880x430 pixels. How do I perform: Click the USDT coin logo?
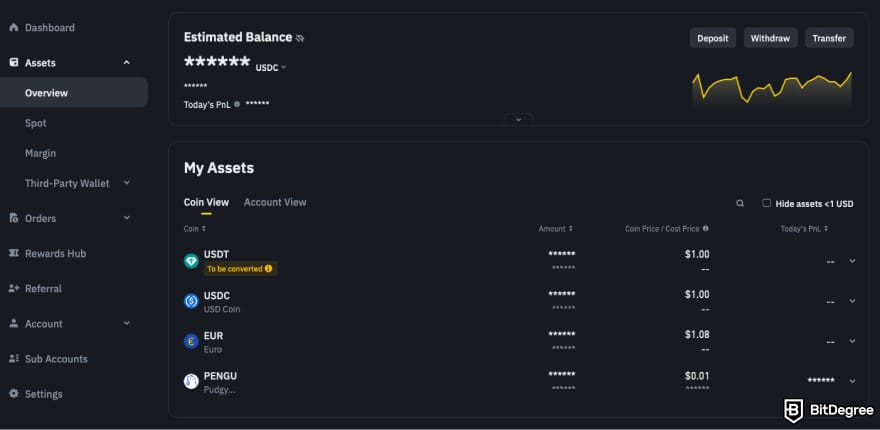coord(191,261)
